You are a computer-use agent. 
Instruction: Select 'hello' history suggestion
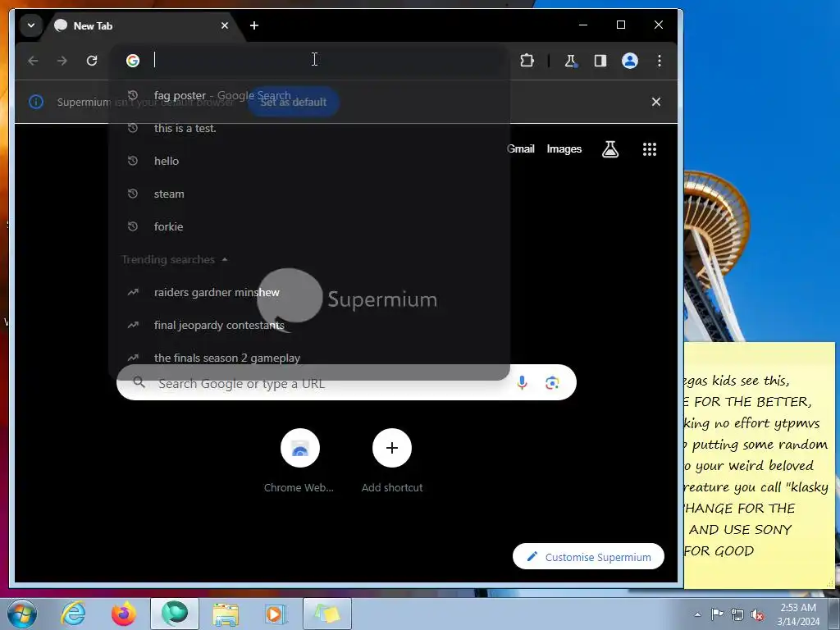point(309,161)
